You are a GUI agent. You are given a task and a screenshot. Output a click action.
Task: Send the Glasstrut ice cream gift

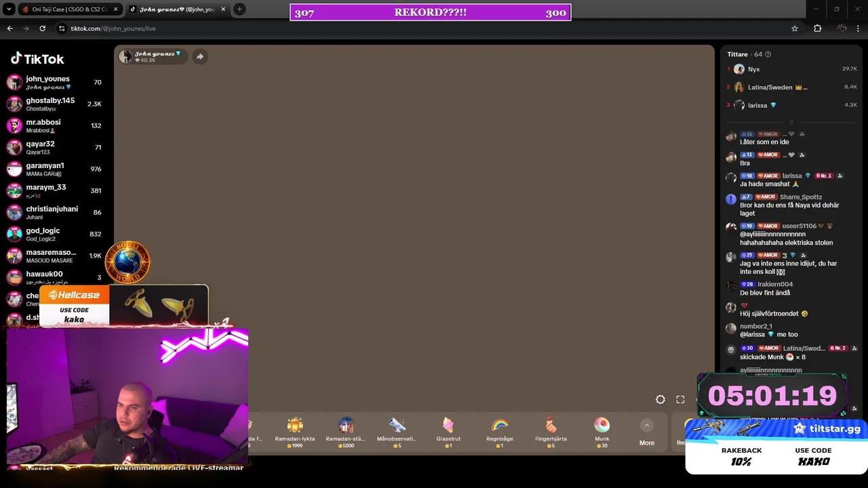[448, 432]
